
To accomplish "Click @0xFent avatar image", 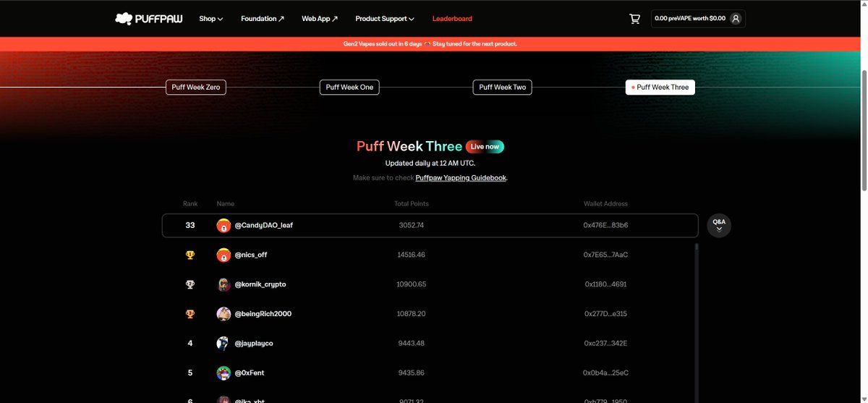I will click(224, 373).
